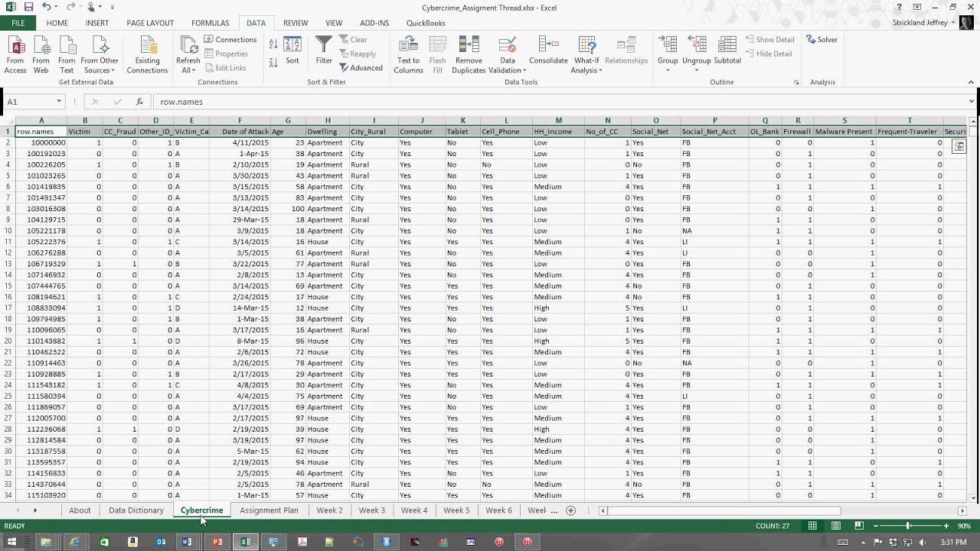
Task: Open Text to Columns wizard
Action: [408, 54]
